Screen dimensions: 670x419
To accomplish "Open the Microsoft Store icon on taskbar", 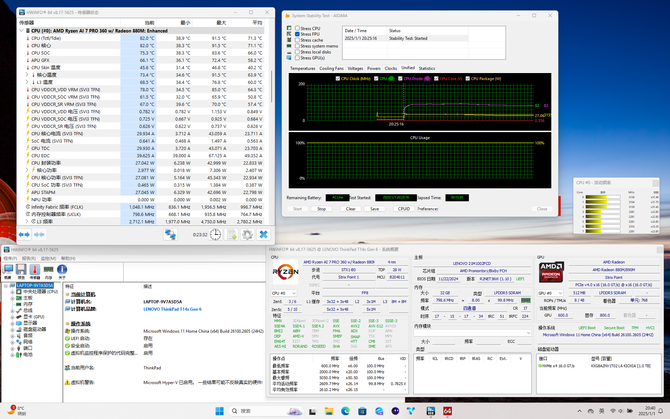I will tap(362, 411).
